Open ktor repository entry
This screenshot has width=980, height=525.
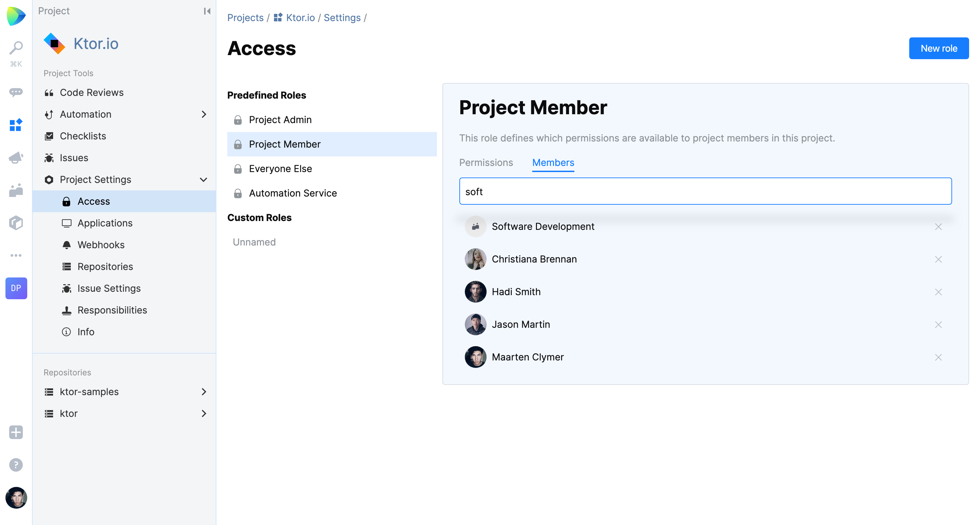[68, 413]
